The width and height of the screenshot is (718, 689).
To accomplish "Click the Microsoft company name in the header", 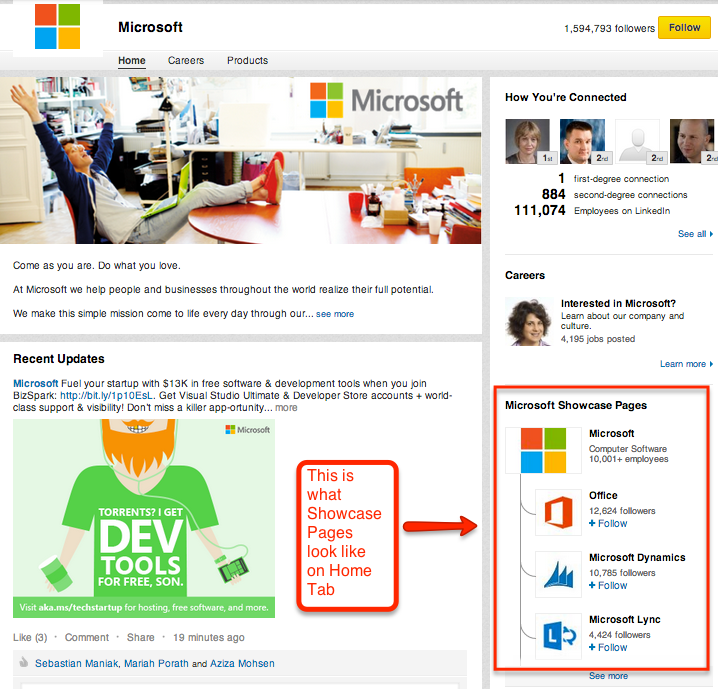I will point(150,27).
